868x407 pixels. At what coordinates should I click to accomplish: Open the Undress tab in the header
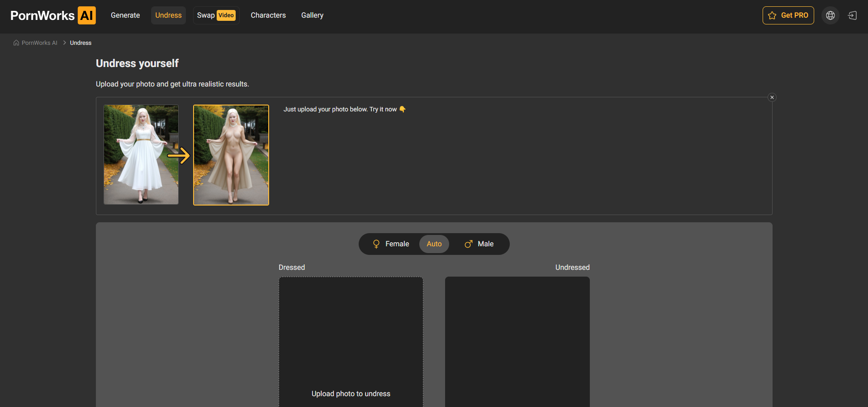[168, 15]
